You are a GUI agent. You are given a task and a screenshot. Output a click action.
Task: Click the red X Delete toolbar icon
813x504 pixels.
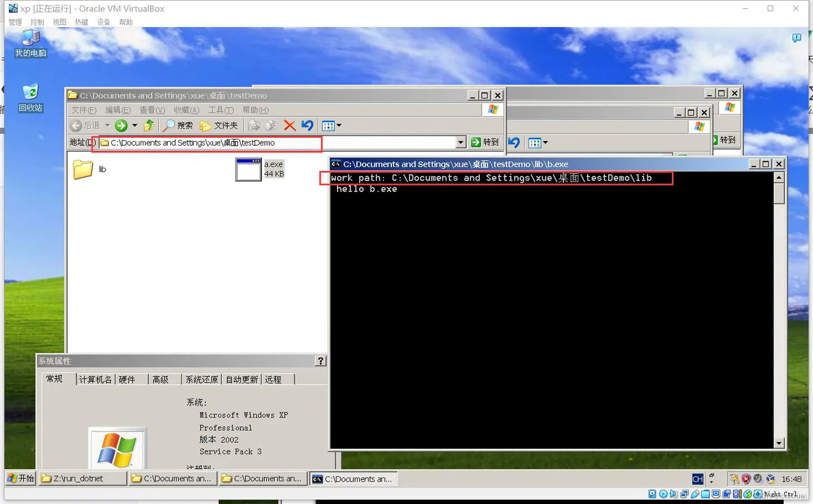tap(290, 125)
